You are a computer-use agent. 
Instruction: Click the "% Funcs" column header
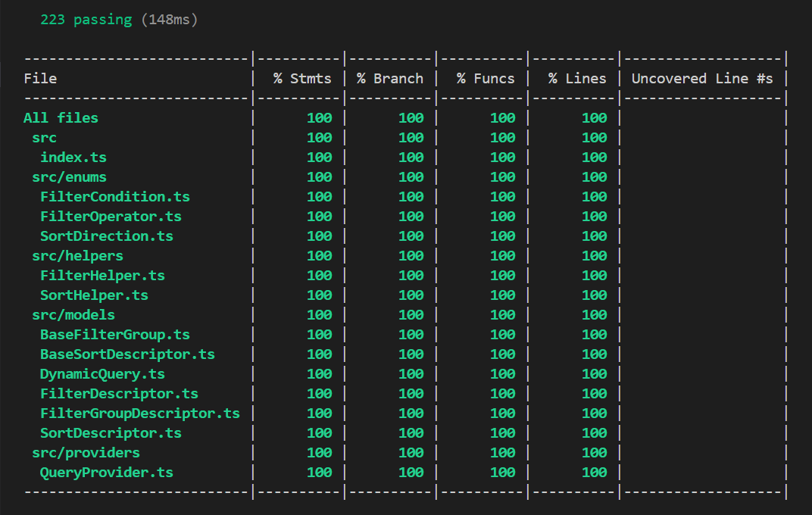(486, 79)
